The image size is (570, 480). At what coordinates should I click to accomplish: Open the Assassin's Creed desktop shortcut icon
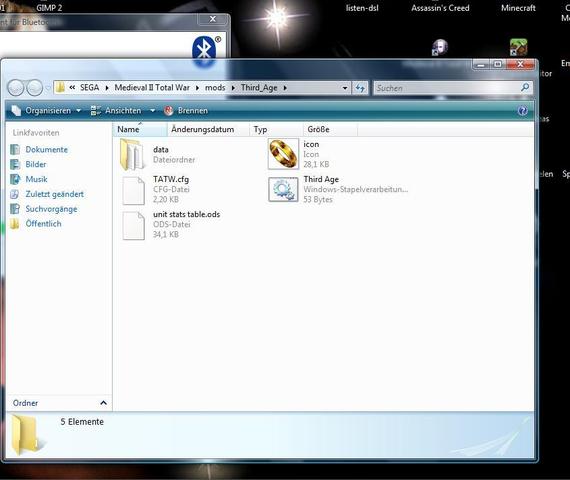(440, 47)
